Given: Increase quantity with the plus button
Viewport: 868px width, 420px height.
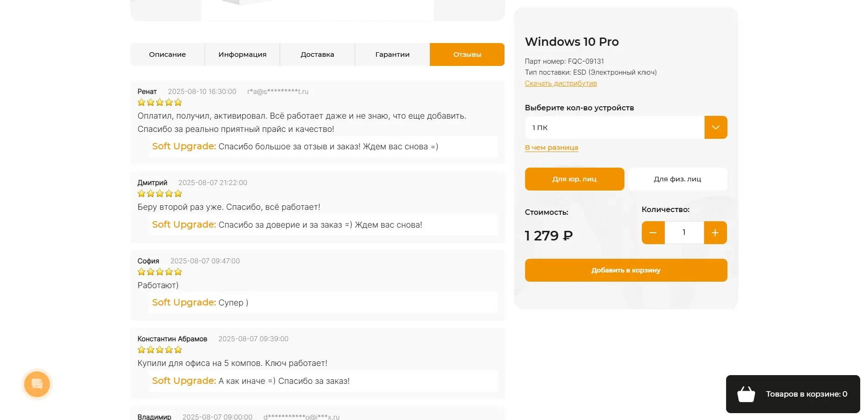Looking at the screenshot, I should 715,233.
